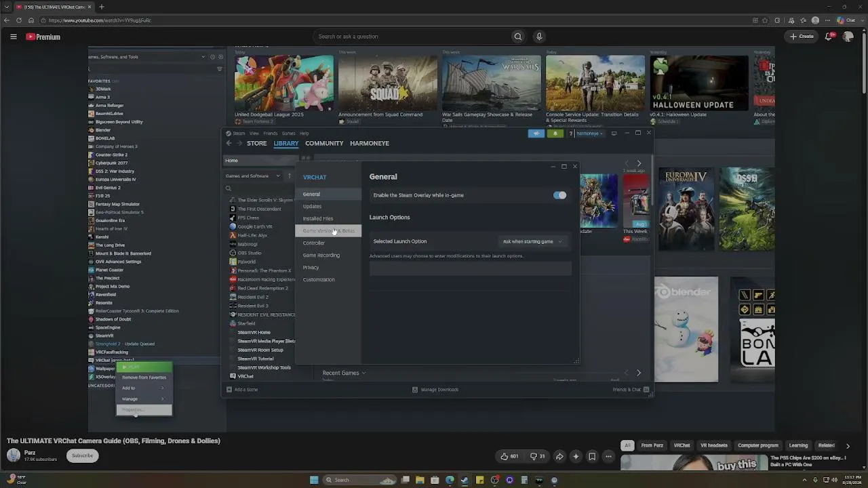868x488 pixels.
Task: Select Game Versions & Betas section
Action: [328, 231]
